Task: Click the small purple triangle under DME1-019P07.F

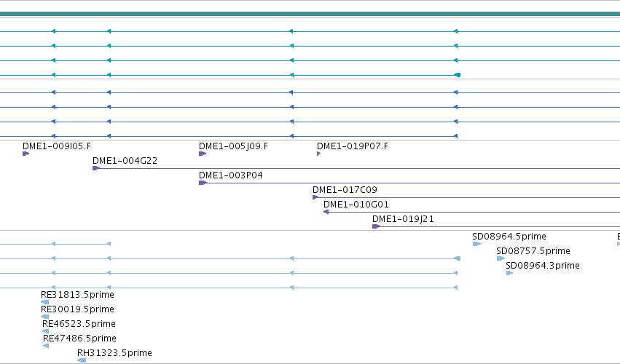Action: coord(318,154)
